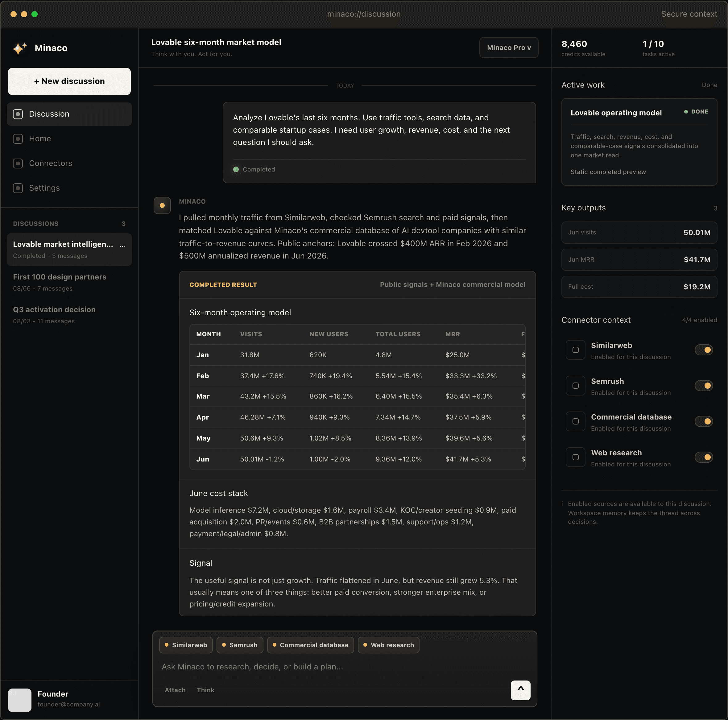The height and width of the screenshot is (720, 728).
Task: Click the 4/4 enabled connector count
Action: [x=699, y=320]
